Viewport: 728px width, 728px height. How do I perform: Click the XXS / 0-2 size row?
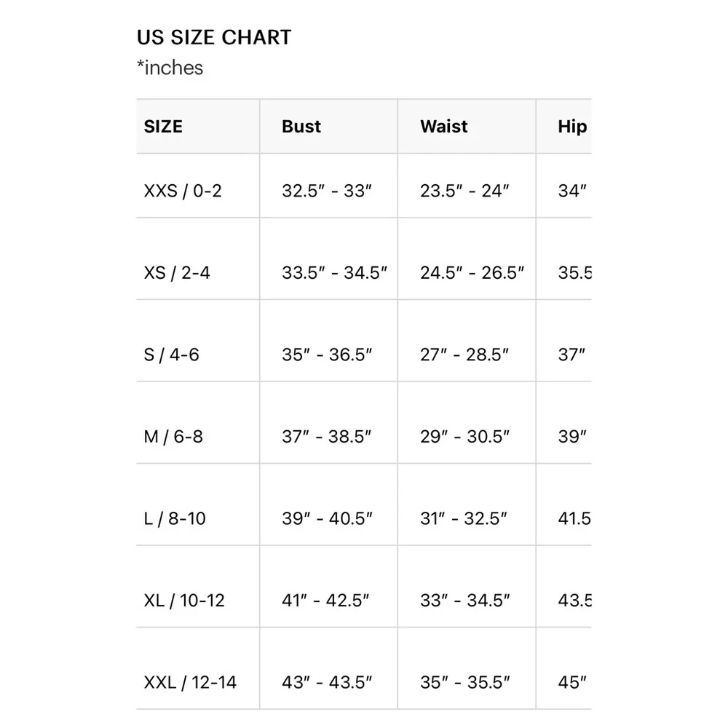tap(364, 186)
